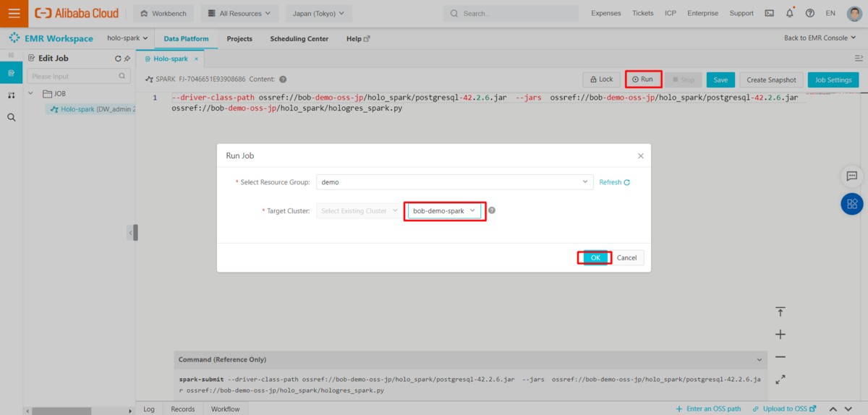The image size is (868, 415).
Task: Open the Select Resource Group dropdown
Action: point(454,182)
